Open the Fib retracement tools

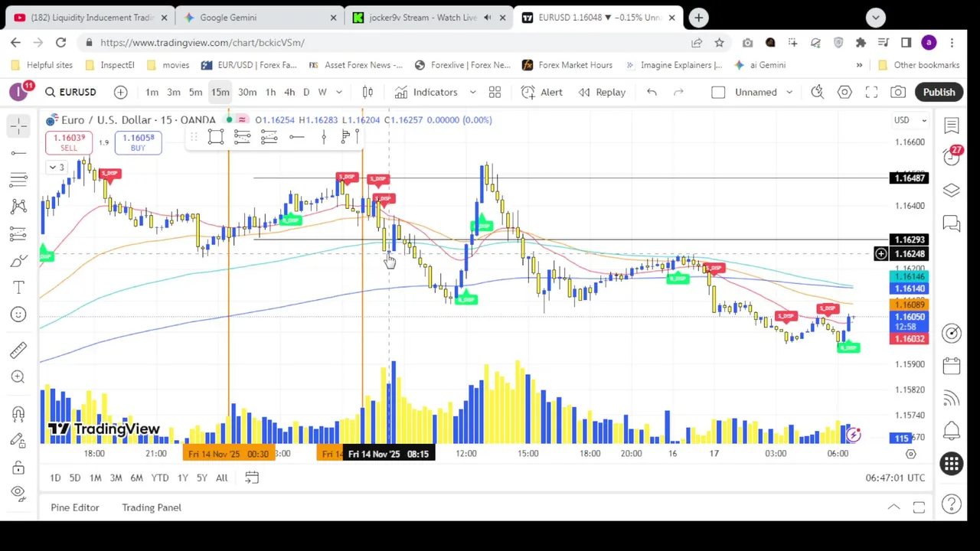[x=18, y=179]
